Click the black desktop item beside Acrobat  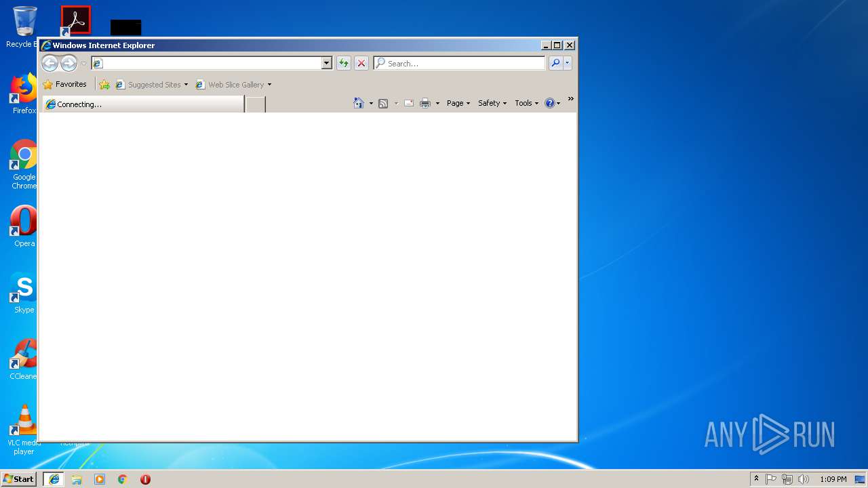[126, 27]
